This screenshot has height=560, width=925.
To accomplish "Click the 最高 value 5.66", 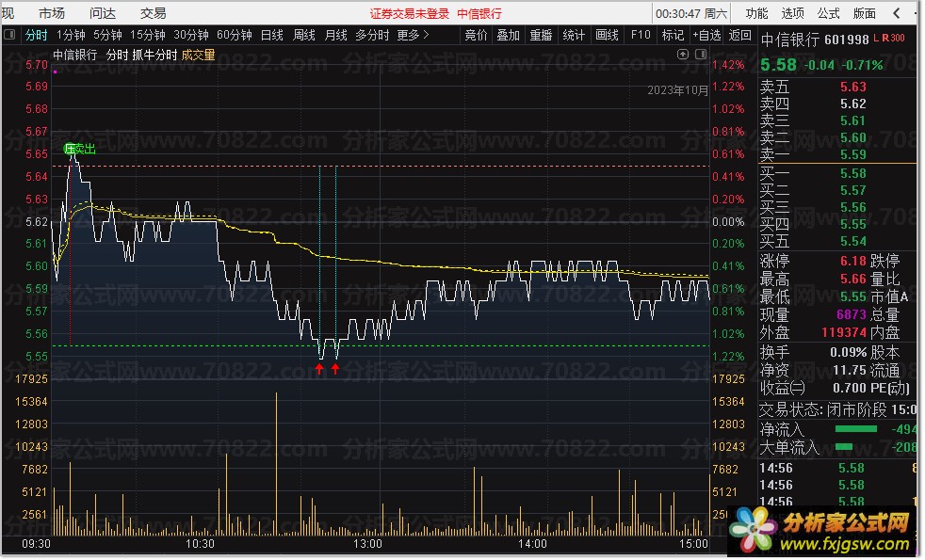I will 853,279.
